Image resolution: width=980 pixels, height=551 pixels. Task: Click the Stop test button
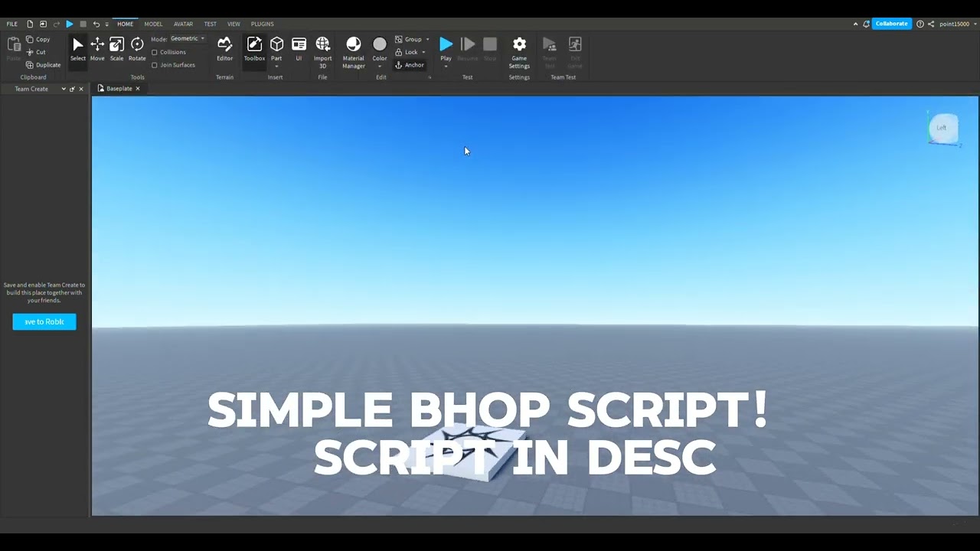[490, 49]
